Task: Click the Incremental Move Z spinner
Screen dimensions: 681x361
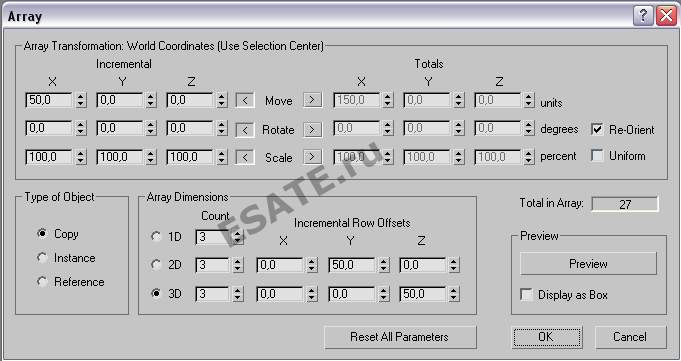Action: [x=221, y=100]
